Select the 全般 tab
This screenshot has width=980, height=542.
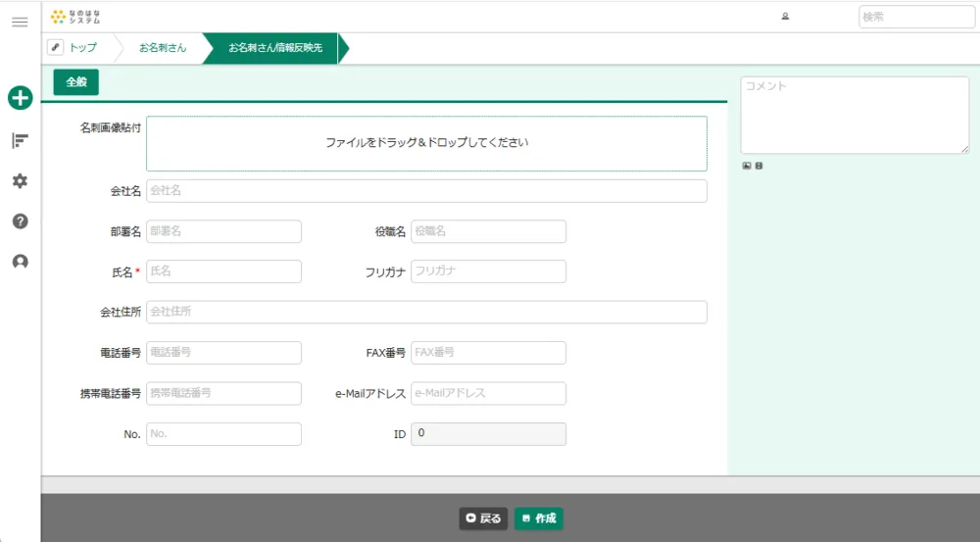pyautogui.click(x=76, y=82)
